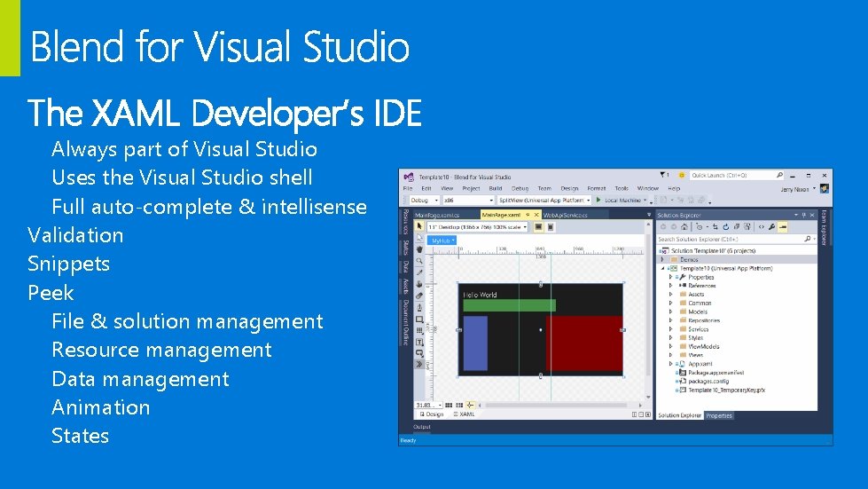Expand the Assets folder
The height and width of the screenshot is (489, 868).
coord(671,294)
